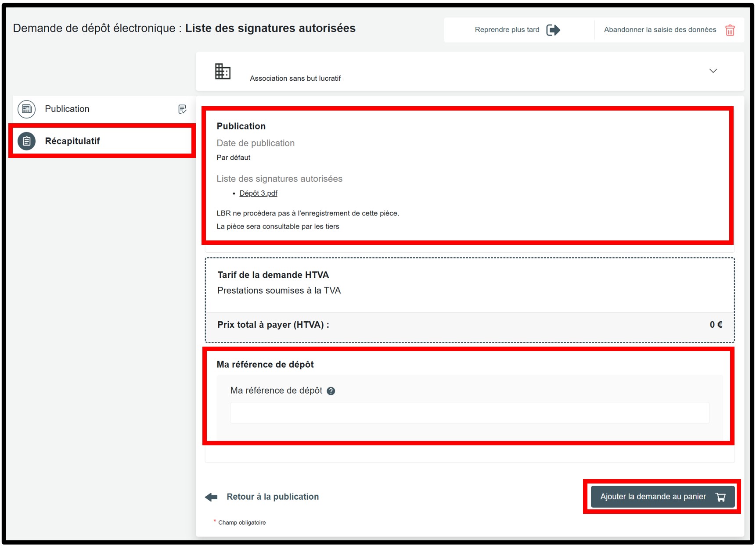Click the newspaper icon beside Publication in sidebar

27,109
